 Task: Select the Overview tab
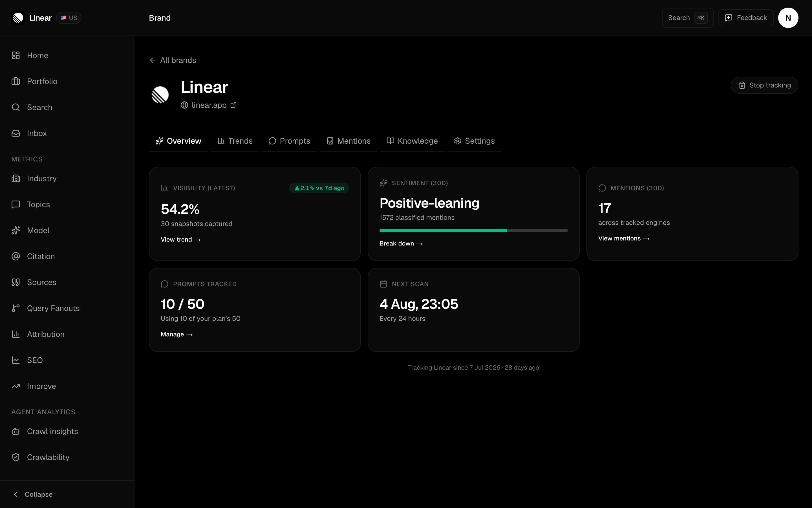(x=178, y=141)
